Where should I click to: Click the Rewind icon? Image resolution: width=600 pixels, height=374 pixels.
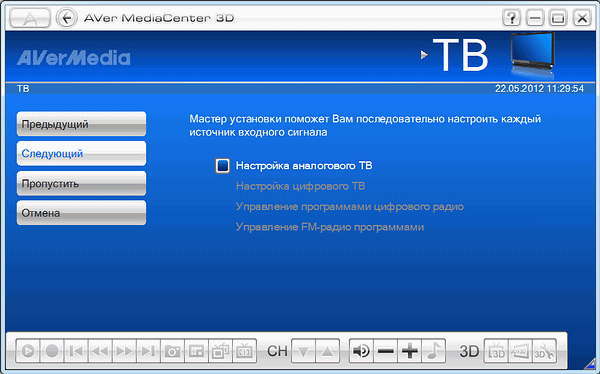(100, 351)
